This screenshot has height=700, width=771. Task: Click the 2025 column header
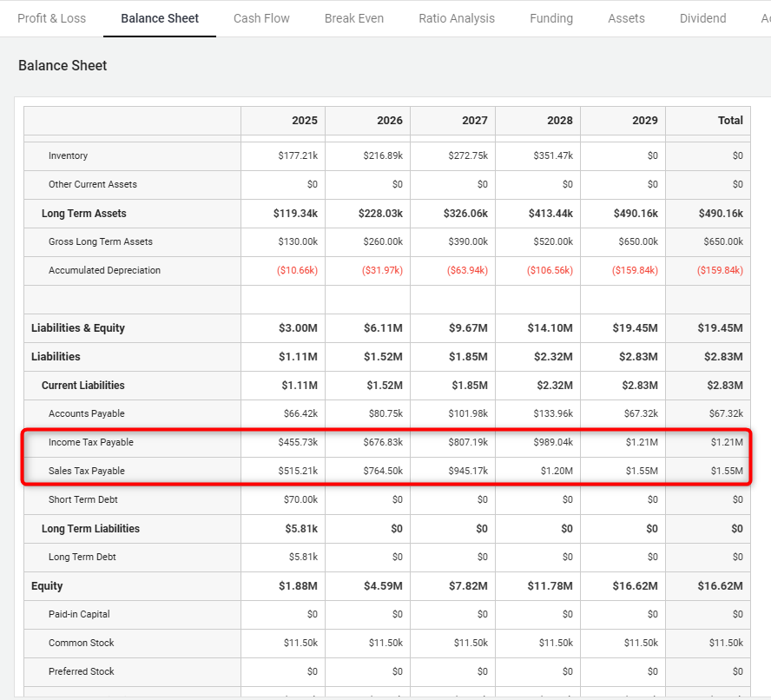pyautogui.click(x=305, y=121)
